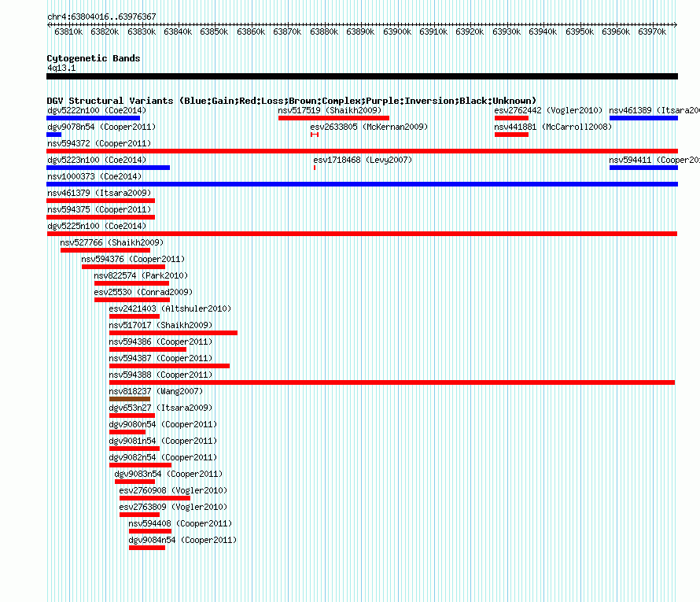Open nsv594411 (Cooper) label
Viewport: 700px width, 602px height.
(654, 160)
